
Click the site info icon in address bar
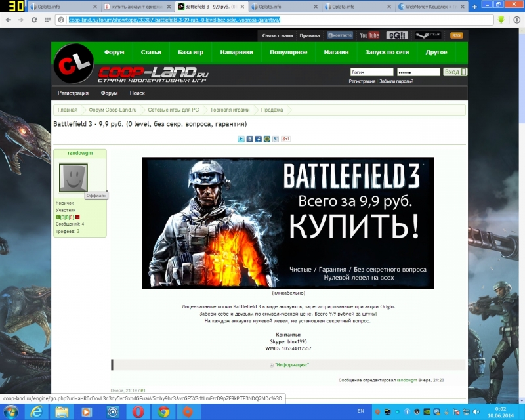click(61, 20)
